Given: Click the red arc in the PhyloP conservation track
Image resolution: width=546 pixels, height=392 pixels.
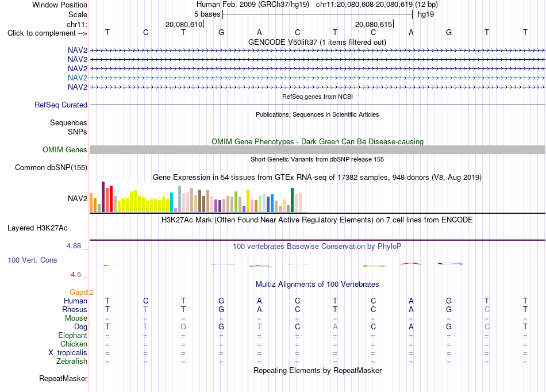Looking at the screenshot, I should (x=411, y=264).
